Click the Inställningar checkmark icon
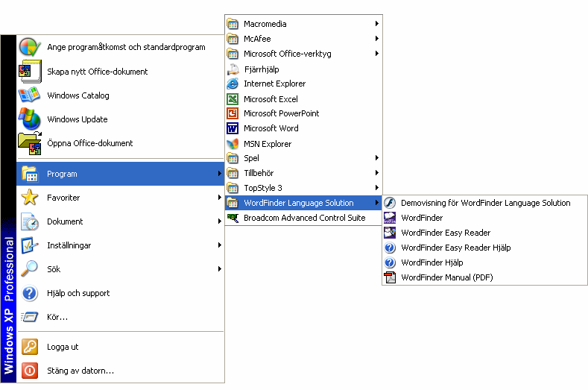The width and height of the screenshot is (588, 390). [x=30, y=245]
